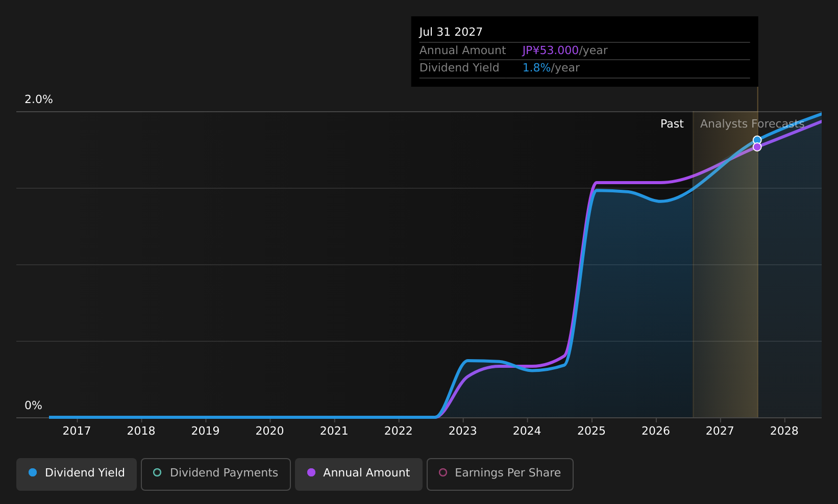The height and width of the screenshot is (504, 838).
Task: Toggle the Dividend Yield series
Action: 77,474
